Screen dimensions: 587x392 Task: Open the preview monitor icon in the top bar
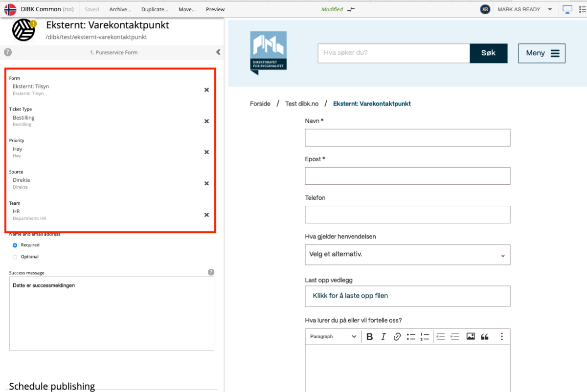coord(567,9)
